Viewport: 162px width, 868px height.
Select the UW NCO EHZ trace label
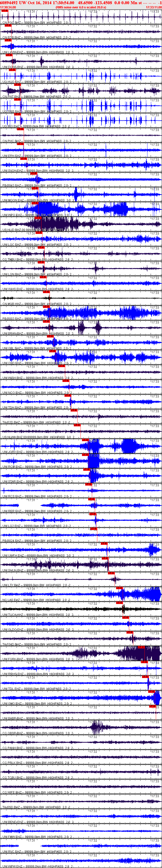point(37,393)
